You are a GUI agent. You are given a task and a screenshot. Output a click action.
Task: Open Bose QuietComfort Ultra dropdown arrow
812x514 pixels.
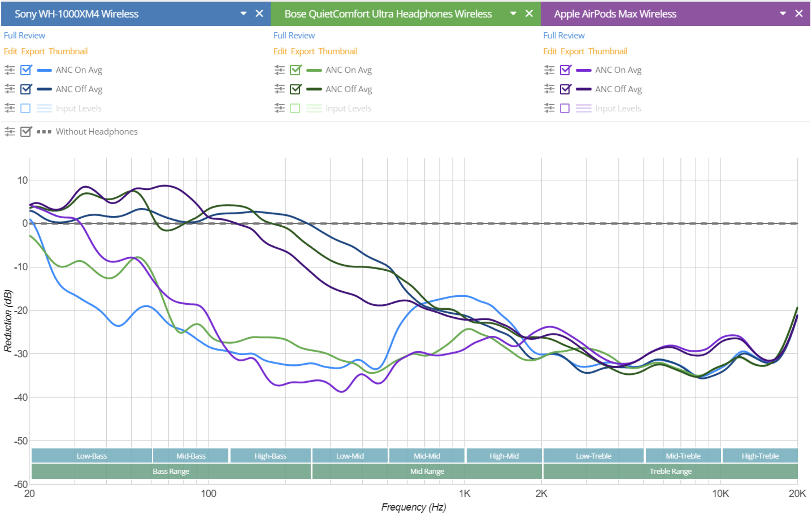pyautogui.click(x=513, y=14)
